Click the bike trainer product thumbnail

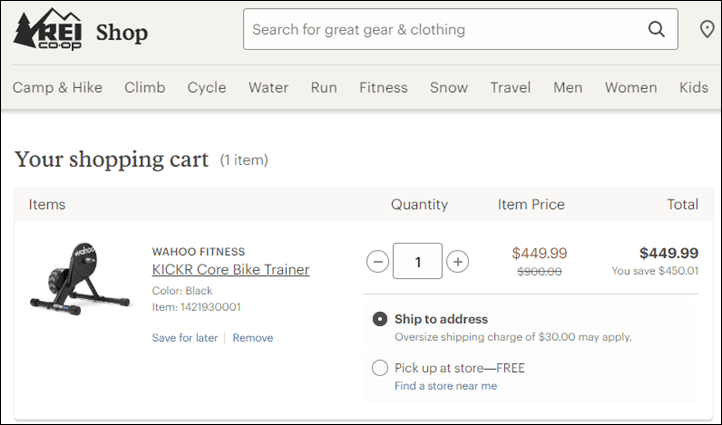[80, 279]
